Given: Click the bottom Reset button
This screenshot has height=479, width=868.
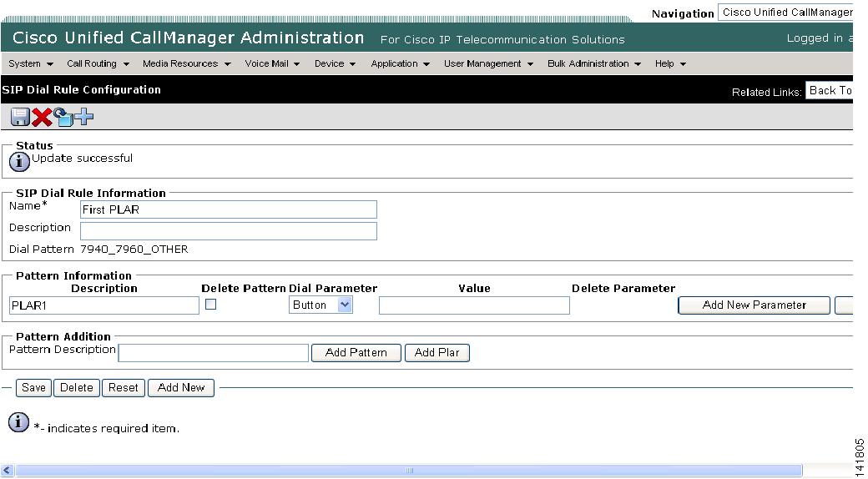Looking at the screenshot, I should tap(124, 388).
